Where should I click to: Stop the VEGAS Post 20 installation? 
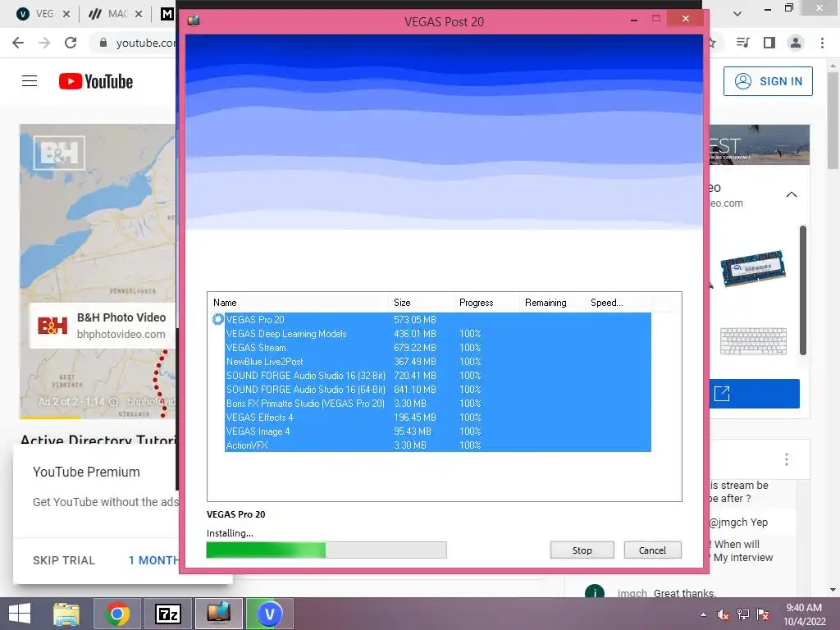582,550
